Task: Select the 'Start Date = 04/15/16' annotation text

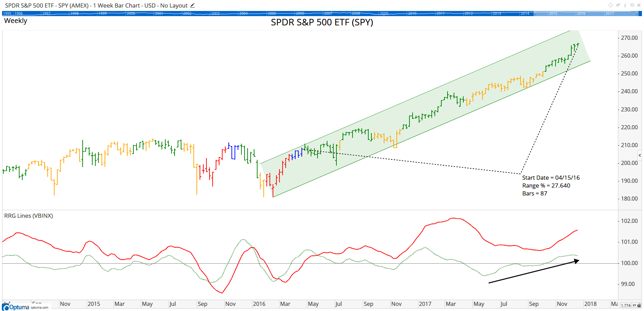Action: click(x=551, y=178)
